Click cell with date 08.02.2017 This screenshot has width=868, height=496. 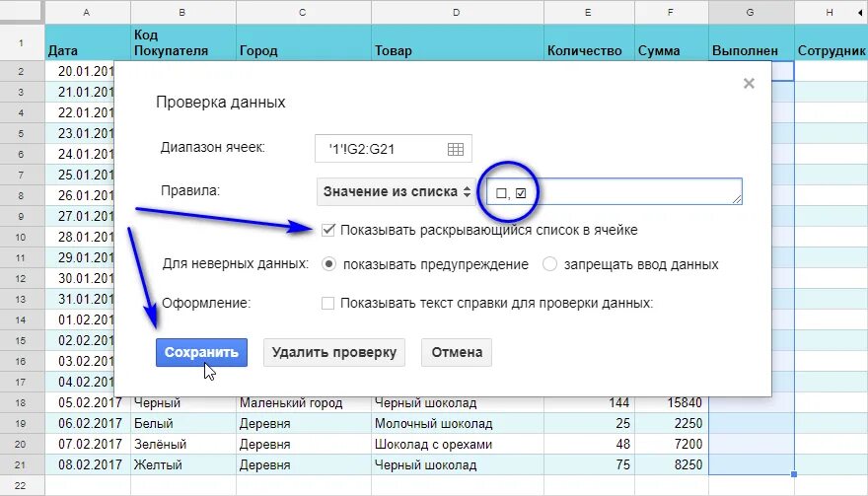88,464
